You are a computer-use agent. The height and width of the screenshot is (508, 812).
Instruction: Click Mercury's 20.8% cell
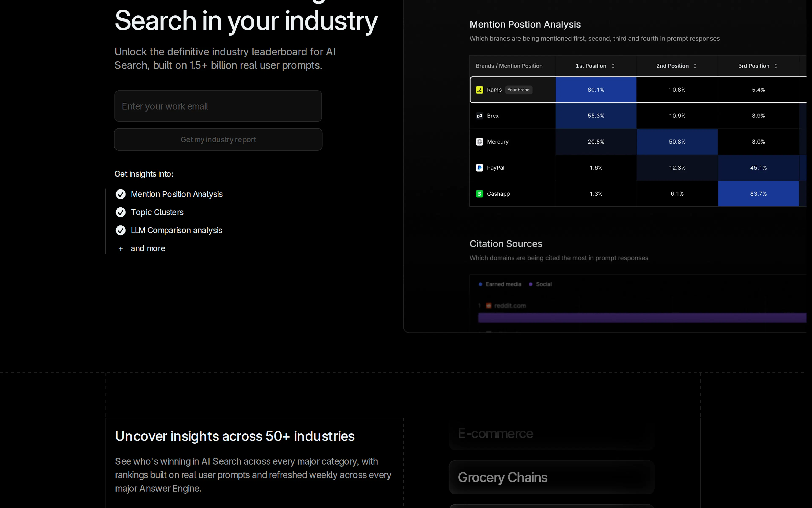click(x=596, y=142)
